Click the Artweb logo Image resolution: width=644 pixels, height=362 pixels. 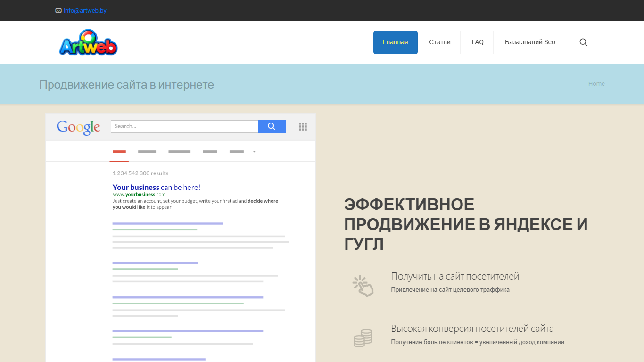coord(88,42)
